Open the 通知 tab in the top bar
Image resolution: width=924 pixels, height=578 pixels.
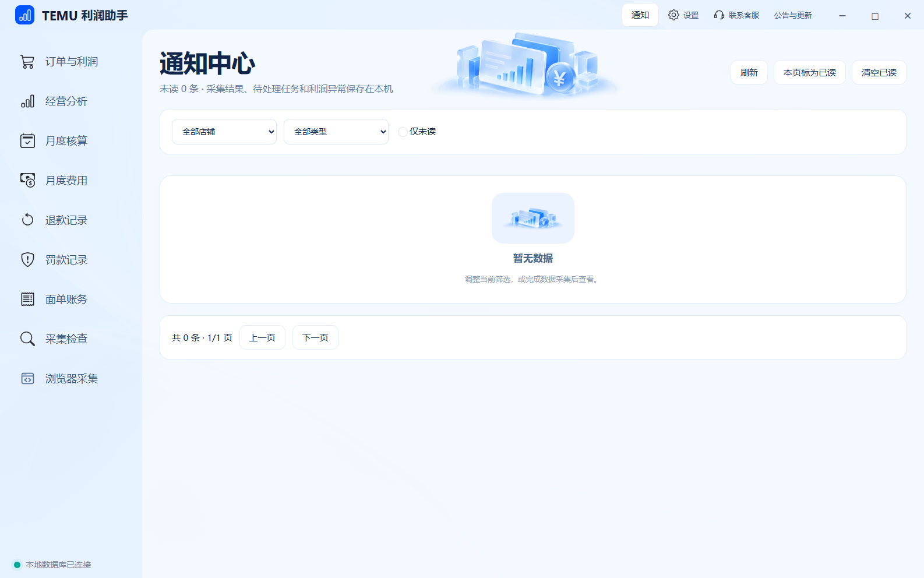click(x=640, y=15)
